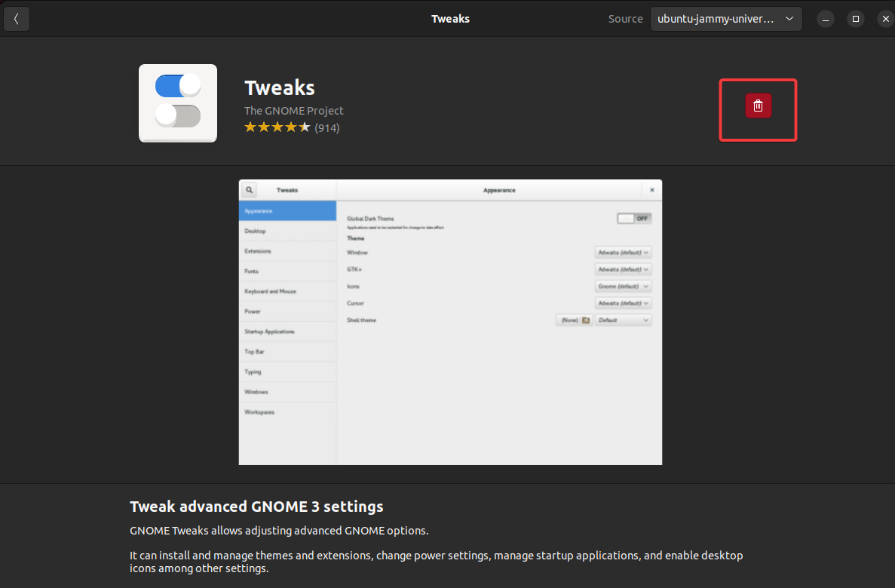Open the star rating reviews (914)
Viewport: 895px width, 588px height.
click(x=292, y=127)
